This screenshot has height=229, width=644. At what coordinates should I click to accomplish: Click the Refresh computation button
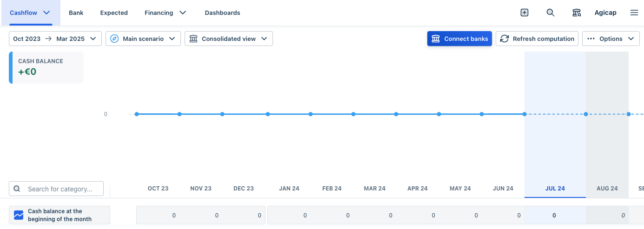[537, 39]
